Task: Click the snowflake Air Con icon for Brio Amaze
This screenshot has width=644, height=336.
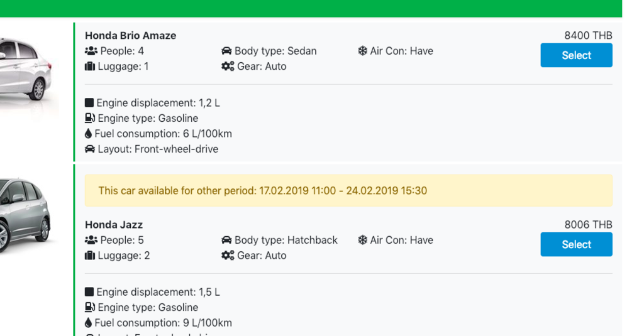Action: 362,51
